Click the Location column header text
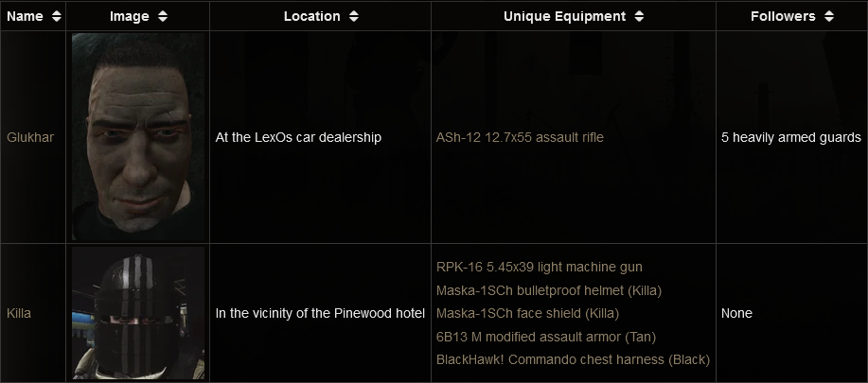Viewport: 868px width, 383px height. [311, 16]
